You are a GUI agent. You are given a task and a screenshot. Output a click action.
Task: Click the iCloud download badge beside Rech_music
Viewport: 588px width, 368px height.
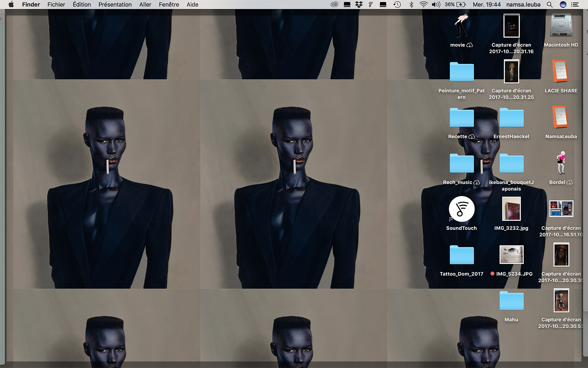pyautogui.click(x=477, y=183)
